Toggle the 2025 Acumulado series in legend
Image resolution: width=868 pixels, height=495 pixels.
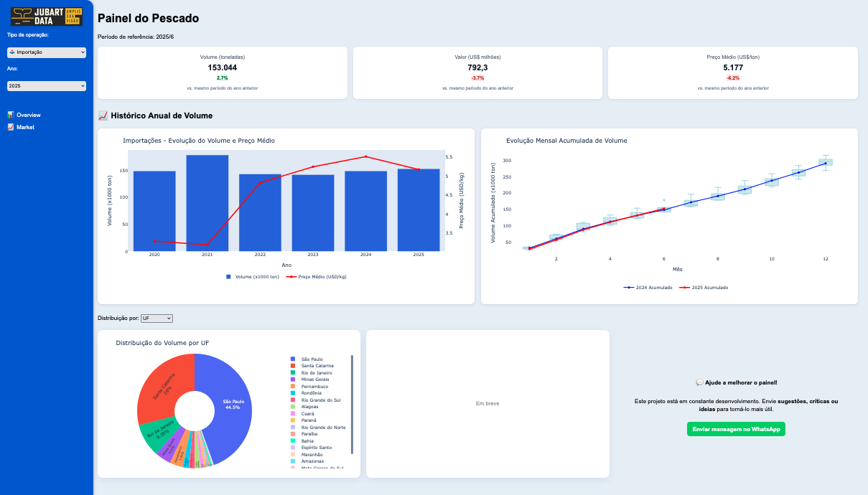tap(709, 287)
